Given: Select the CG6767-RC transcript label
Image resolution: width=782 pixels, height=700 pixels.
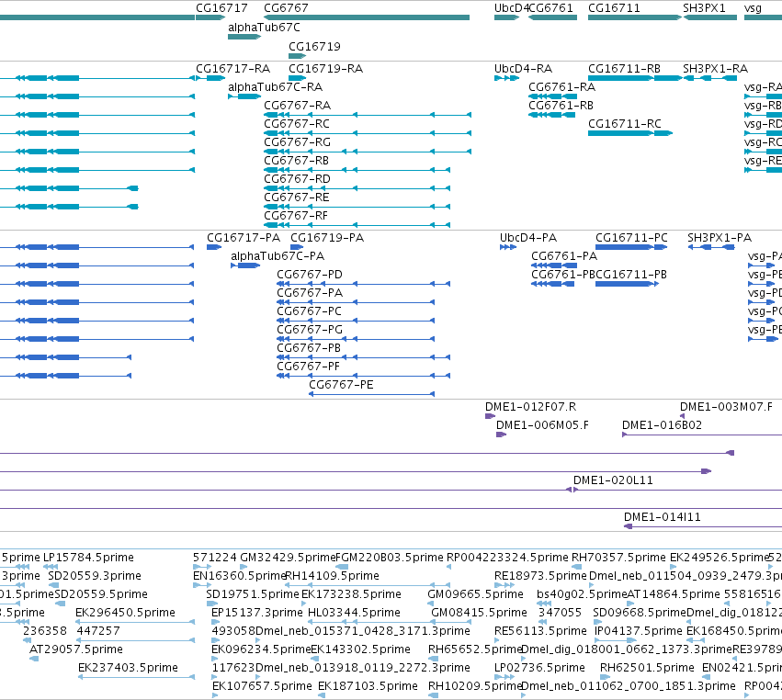Looking at the screenshot, I should 297,124.
